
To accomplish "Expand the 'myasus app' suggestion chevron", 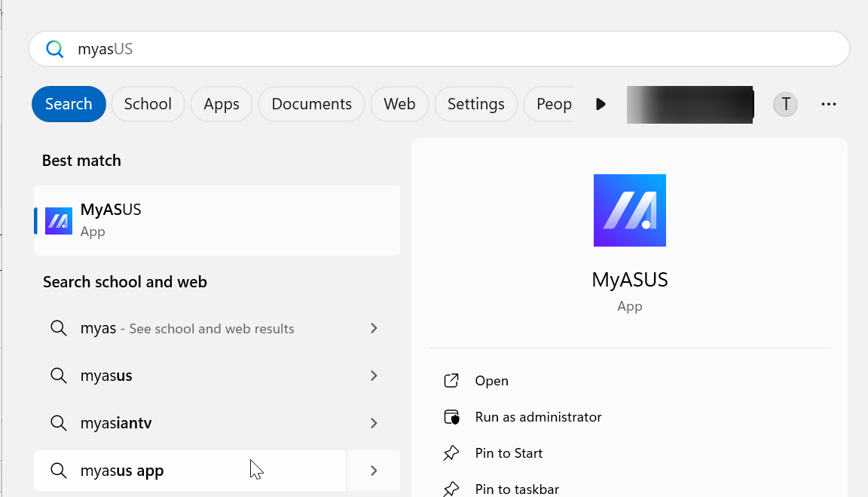I will point(374,471).
